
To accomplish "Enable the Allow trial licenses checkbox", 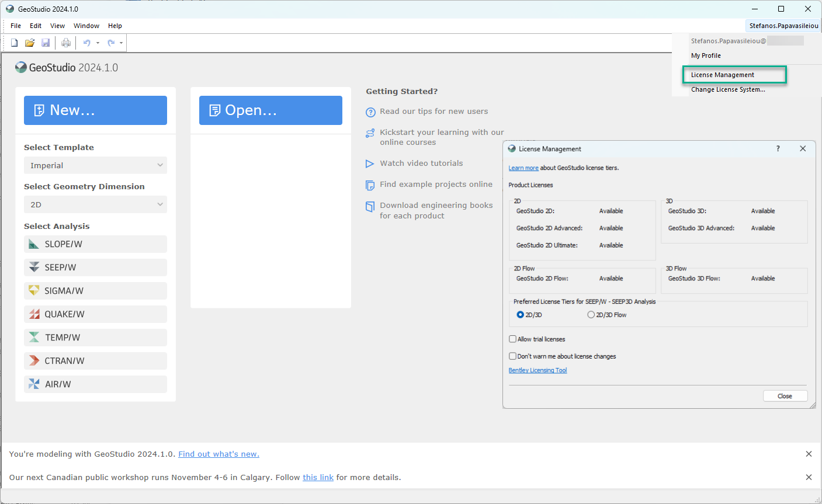I will pyautogui.click(x=512, y=339).
